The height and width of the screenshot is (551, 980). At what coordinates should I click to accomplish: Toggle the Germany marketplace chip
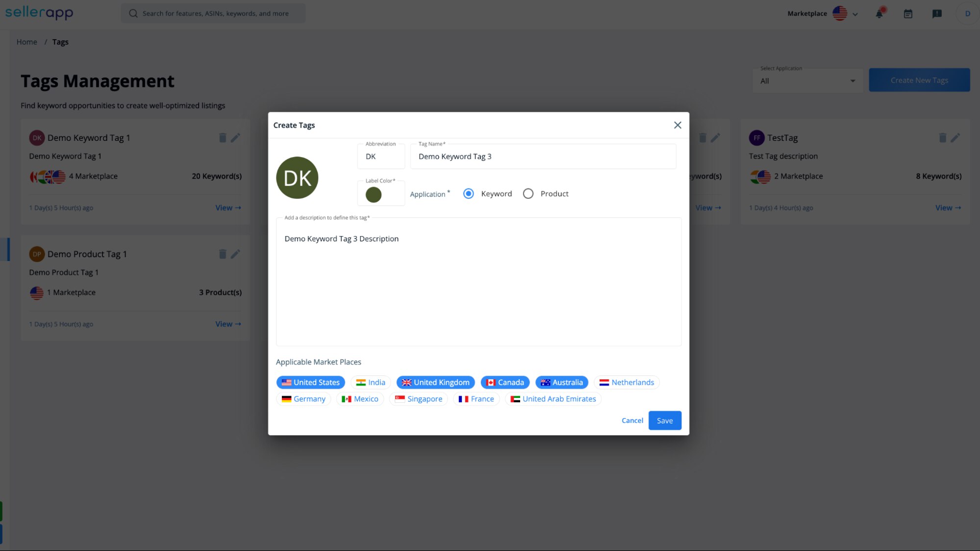point(303,399)
